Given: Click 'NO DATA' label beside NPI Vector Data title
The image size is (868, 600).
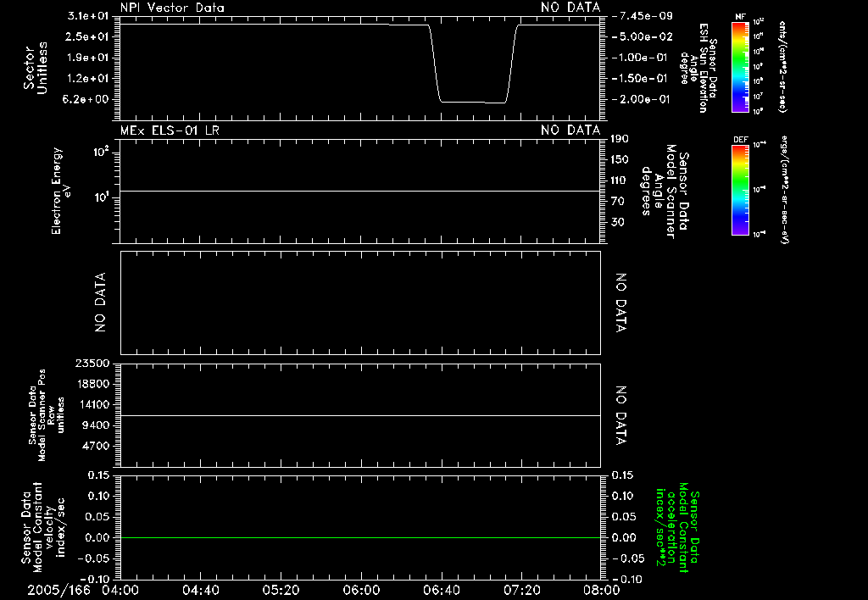Looking at the screenshot, I should pos(570,8).
